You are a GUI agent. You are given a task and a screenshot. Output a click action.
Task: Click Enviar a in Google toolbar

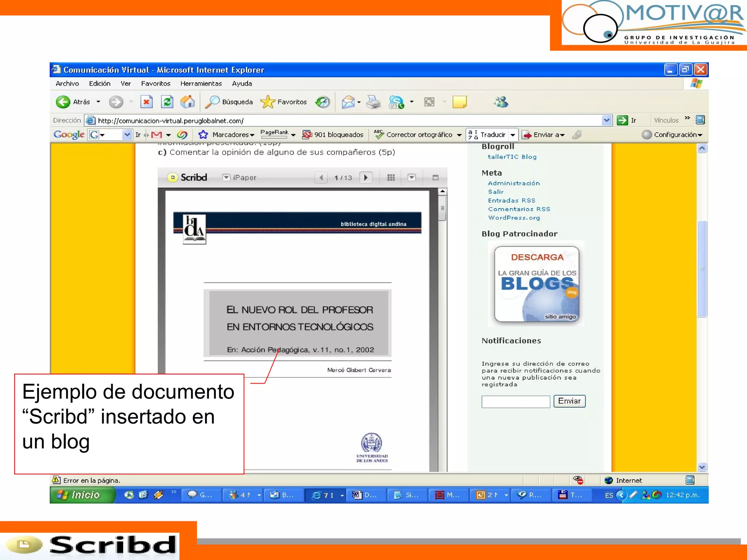543,135
